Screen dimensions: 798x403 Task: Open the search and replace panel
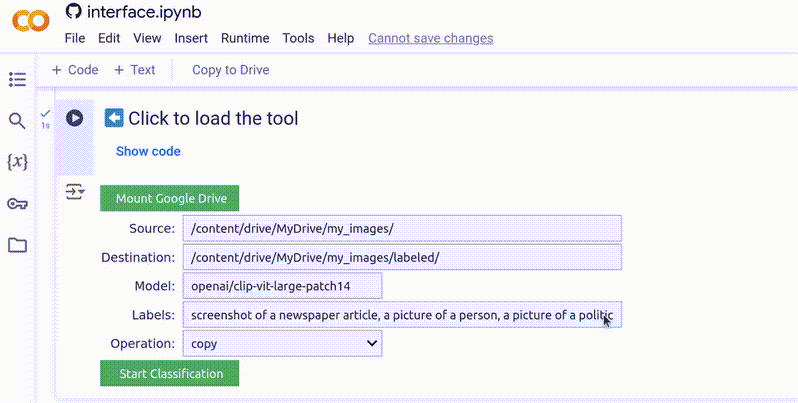pyautogui.click(x=17, y=121)
